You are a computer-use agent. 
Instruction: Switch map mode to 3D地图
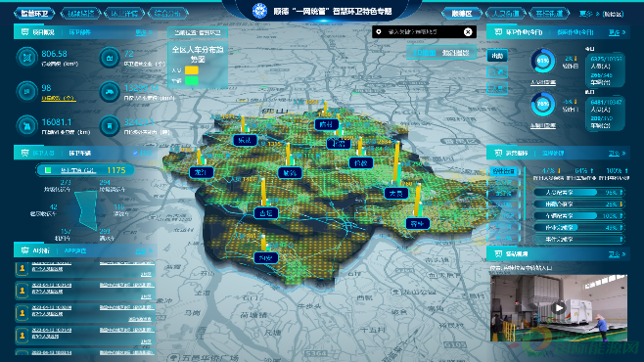coord(424,53)
